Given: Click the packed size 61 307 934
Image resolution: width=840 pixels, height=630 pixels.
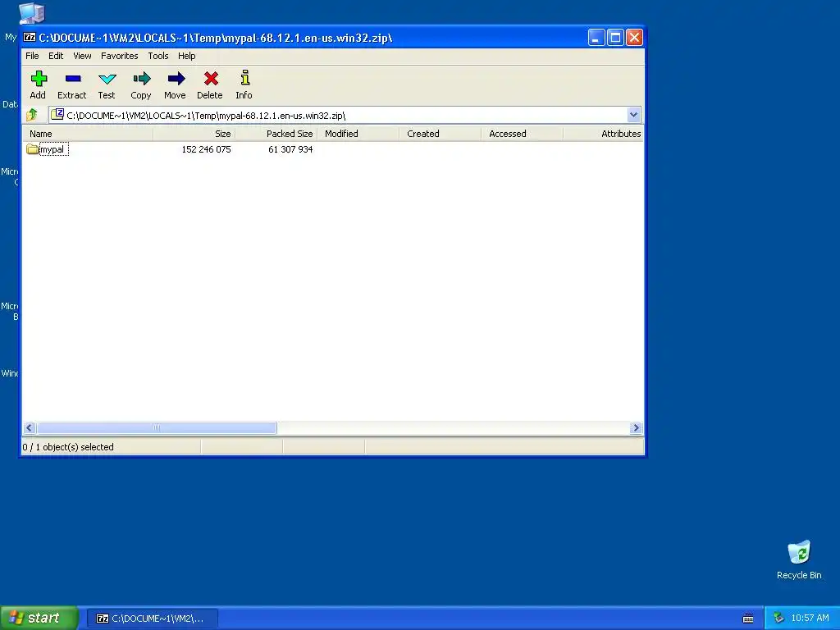Looking at the screenshot, I should [x=290, y=149].
